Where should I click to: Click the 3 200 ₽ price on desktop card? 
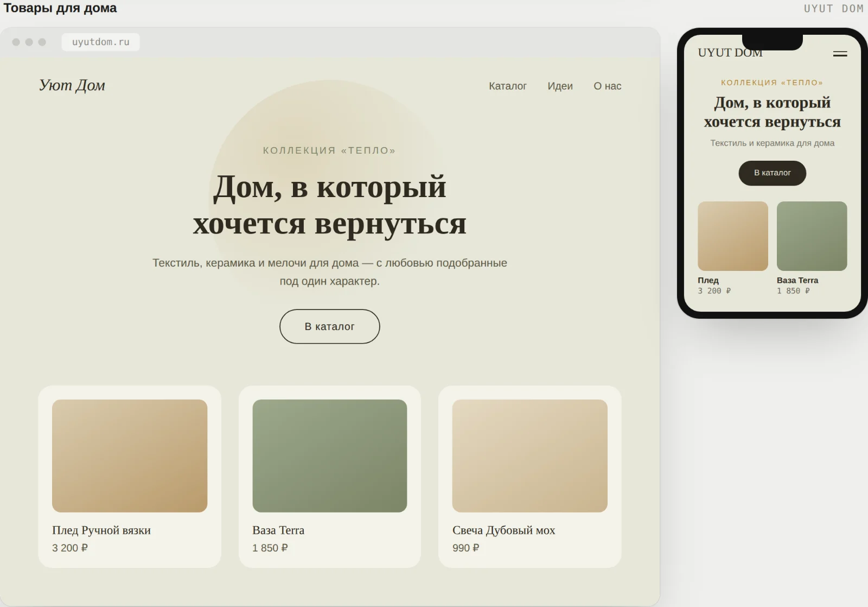tap(70, 548)
